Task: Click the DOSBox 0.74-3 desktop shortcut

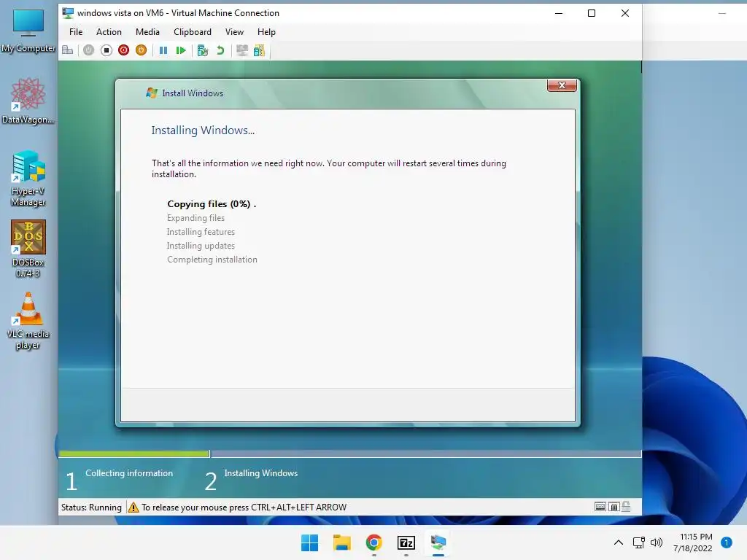Action: point(28,249)
